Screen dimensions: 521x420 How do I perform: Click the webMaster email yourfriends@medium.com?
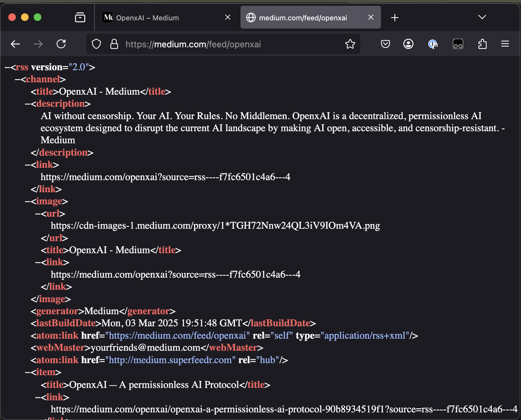pyautogui.click(x=145, y=348)
